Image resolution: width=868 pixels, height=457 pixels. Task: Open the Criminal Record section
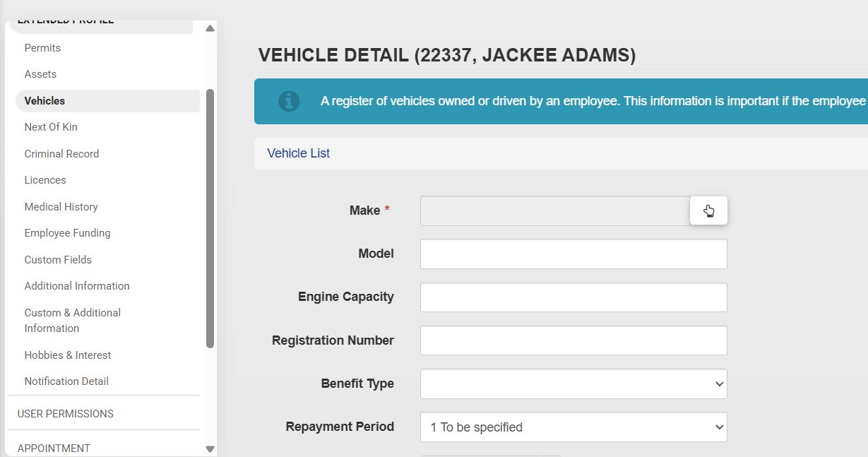click(61, 154)
